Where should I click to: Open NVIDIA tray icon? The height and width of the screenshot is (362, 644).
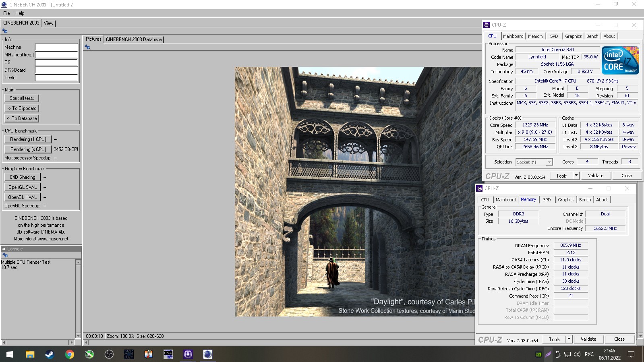pyautogui.click(x=538, y=354)
